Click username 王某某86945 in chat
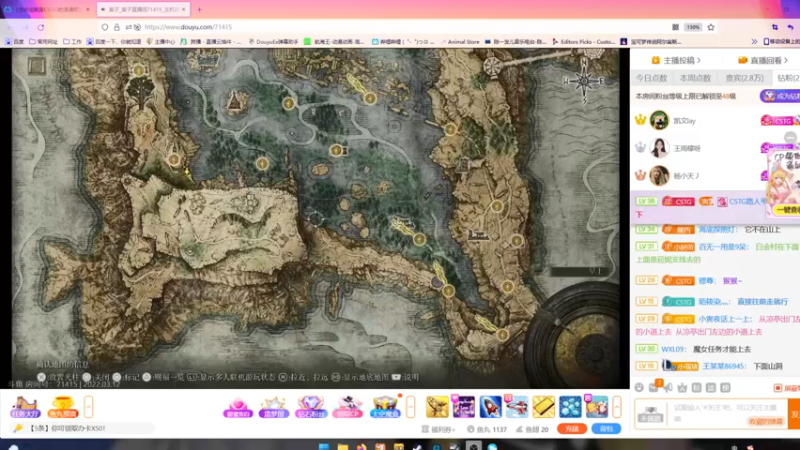 (x=724, y=366)
